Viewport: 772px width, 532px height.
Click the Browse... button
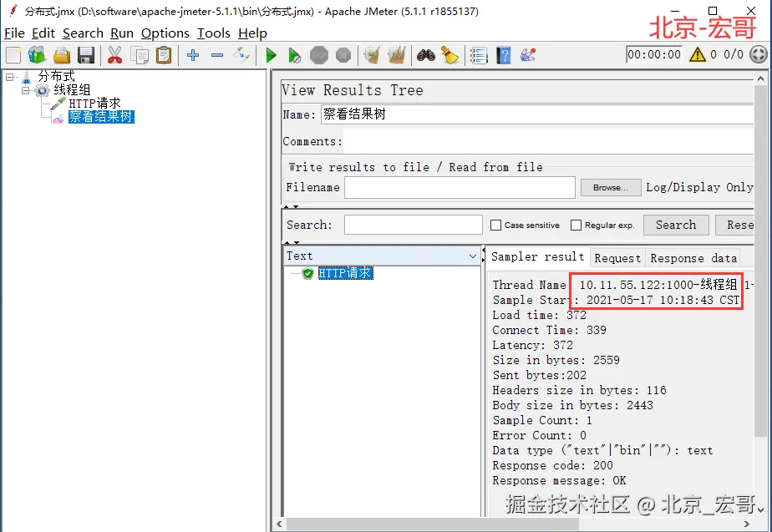611,188
